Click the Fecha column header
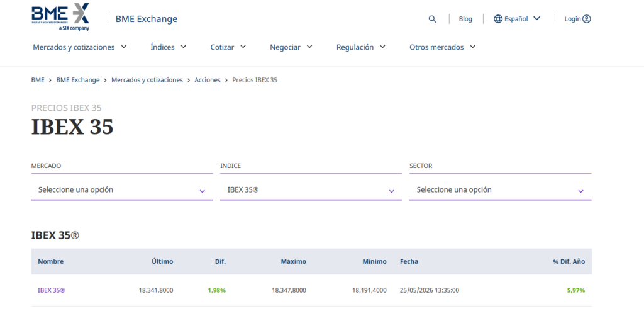 (409, 261)
